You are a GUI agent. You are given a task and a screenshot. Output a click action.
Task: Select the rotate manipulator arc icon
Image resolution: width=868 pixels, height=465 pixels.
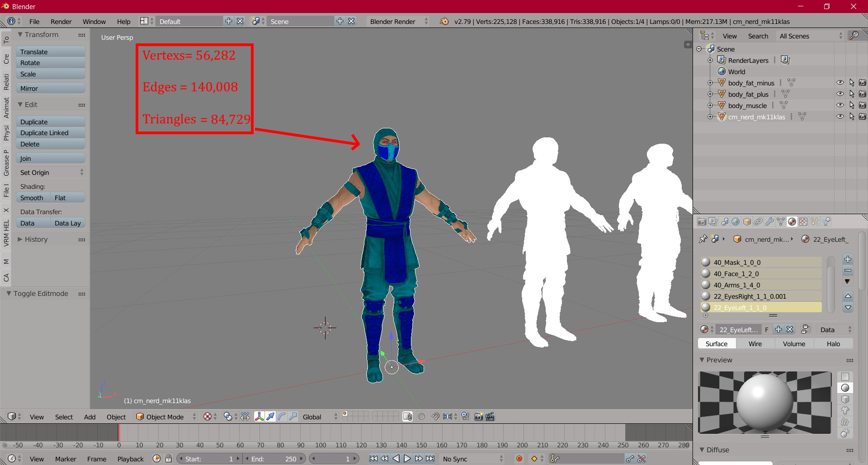tap(282, 417)
